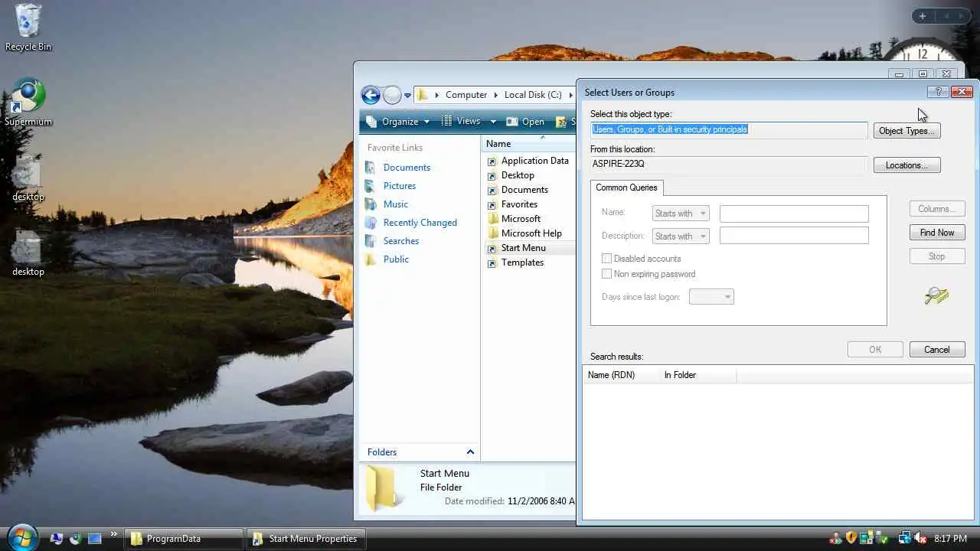Open the Organize menu
The image size is (980, 551).
point(399,122)
